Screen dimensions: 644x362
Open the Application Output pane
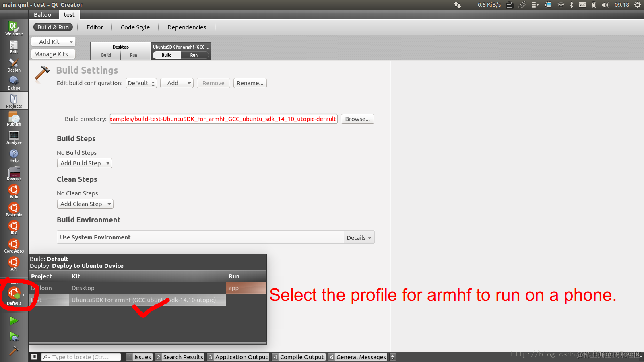click(x=238, y=357)
